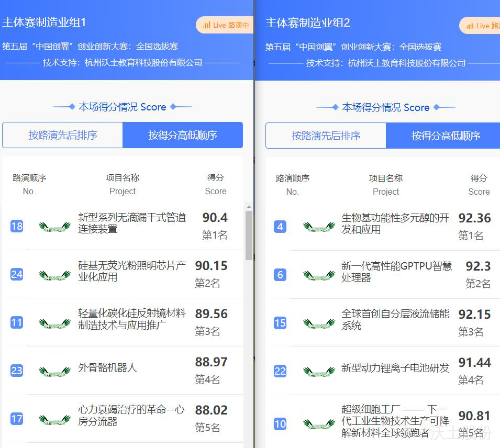The image size is (500, 448).
Task: Click the Live 路演中 badge in left panel
Action: [225, 25]
